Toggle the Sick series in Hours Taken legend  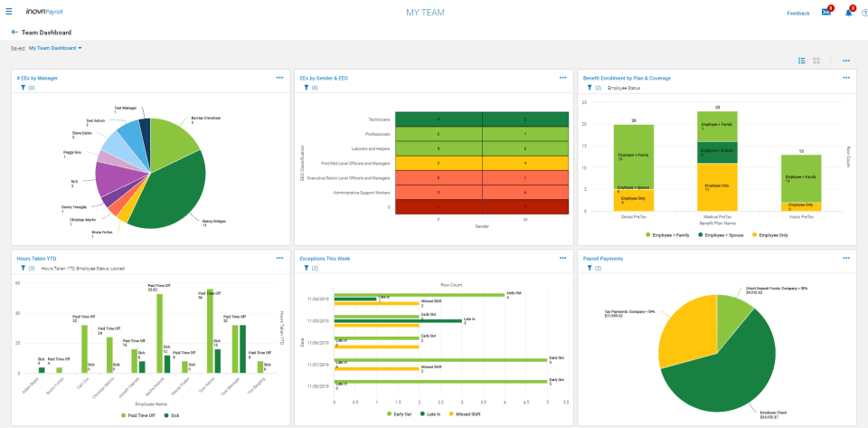click(172, 415)
